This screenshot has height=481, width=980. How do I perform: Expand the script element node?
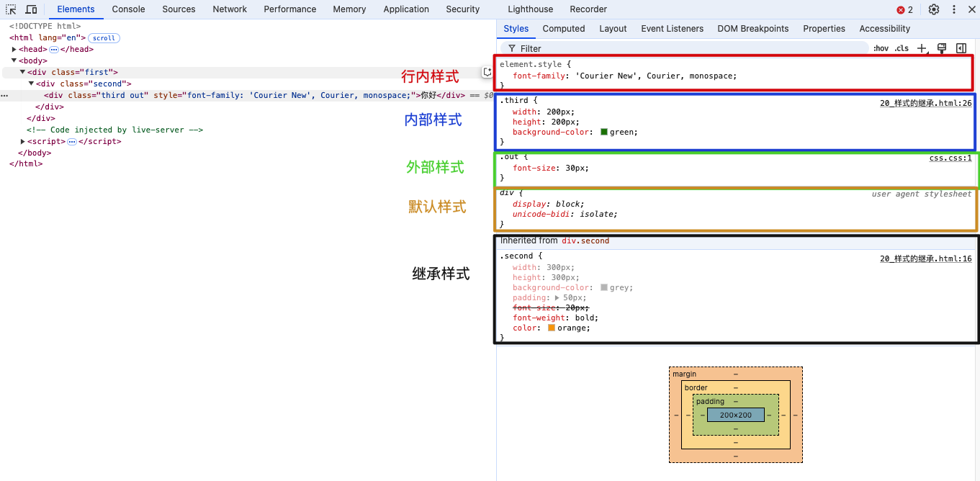[23, 141]
